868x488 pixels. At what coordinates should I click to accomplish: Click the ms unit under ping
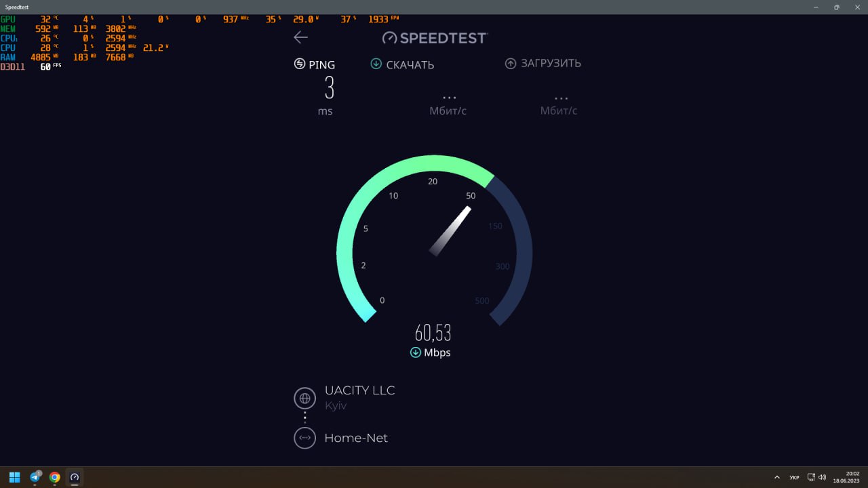325,111
